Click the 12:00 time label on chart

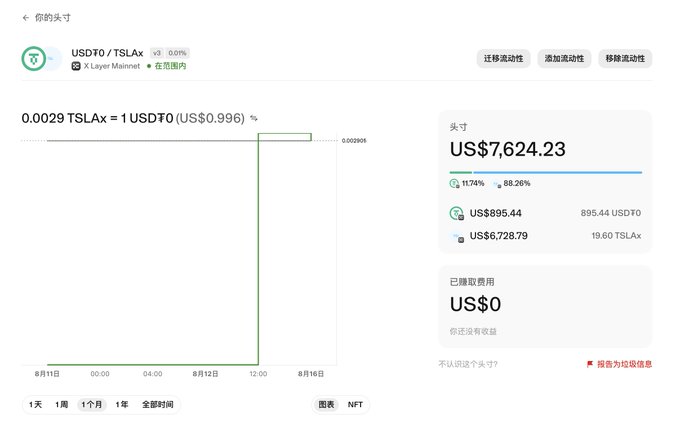[x=258, y=374]
